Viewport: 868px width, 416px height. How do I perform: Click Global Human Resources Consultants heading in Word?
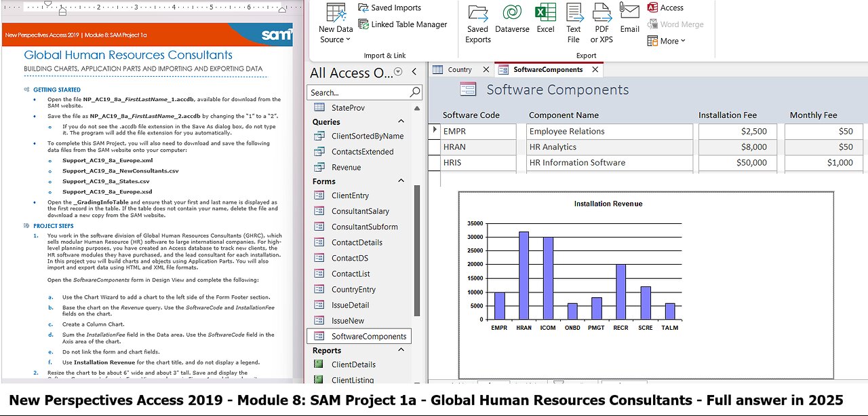click(128, 56)
